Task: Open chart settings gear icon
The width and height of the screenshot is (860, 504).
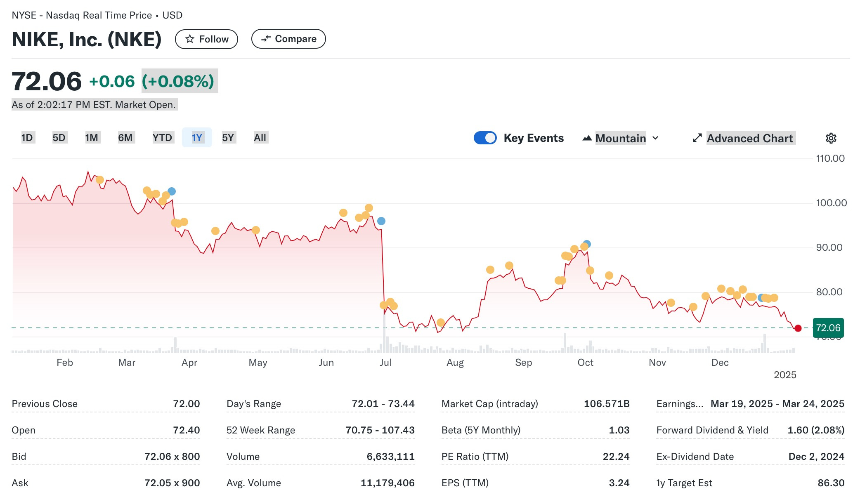Action: 831,138
